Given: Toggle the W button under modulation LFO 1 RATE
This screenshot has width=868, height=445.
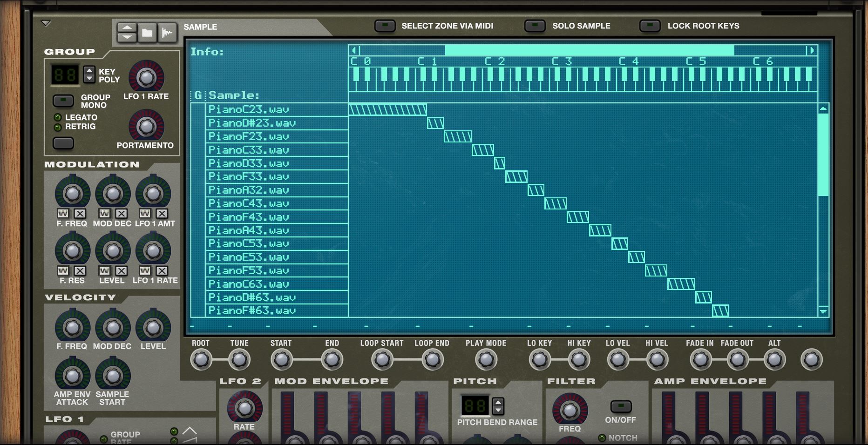Looking at the screenshot, I should (x=145, y=271).
